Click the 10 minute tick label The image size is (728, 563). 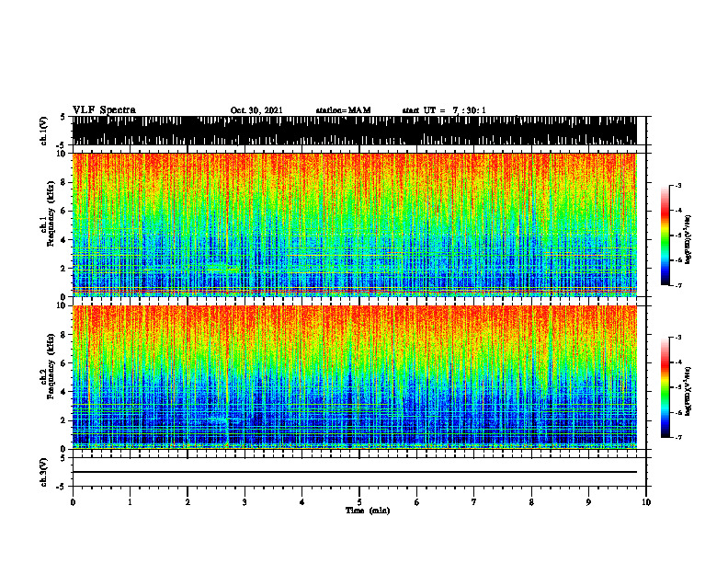pyautogui.click(x=646, y=502)
